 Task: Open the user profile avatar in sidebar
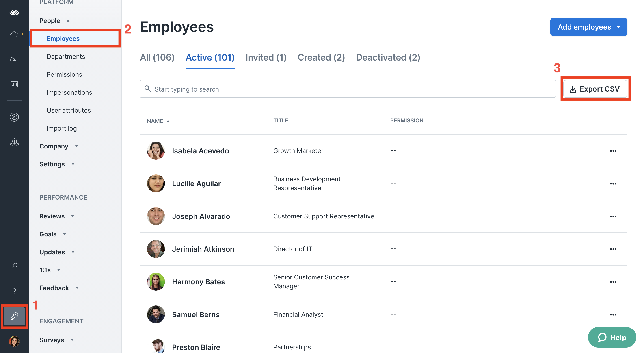pyautogui.click(x=14, y=341)
